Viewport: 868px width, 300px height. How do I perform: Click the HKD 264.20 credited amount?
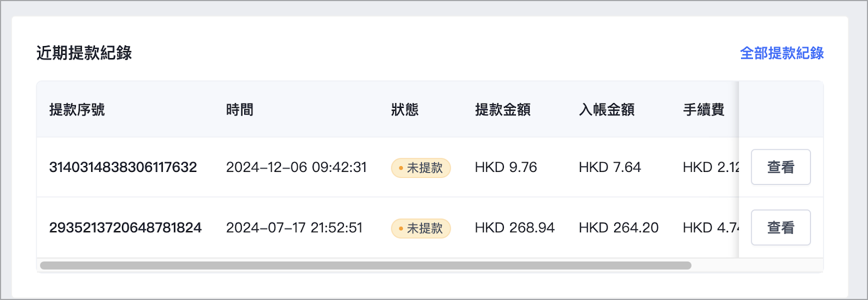[x=619, y=227]
